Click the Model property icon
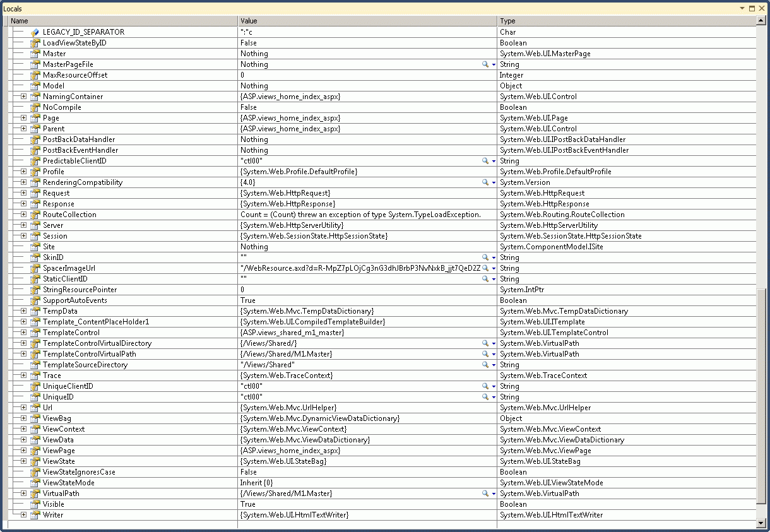Image resolution: width=770 pixels, height=532 pixels. 35,86
